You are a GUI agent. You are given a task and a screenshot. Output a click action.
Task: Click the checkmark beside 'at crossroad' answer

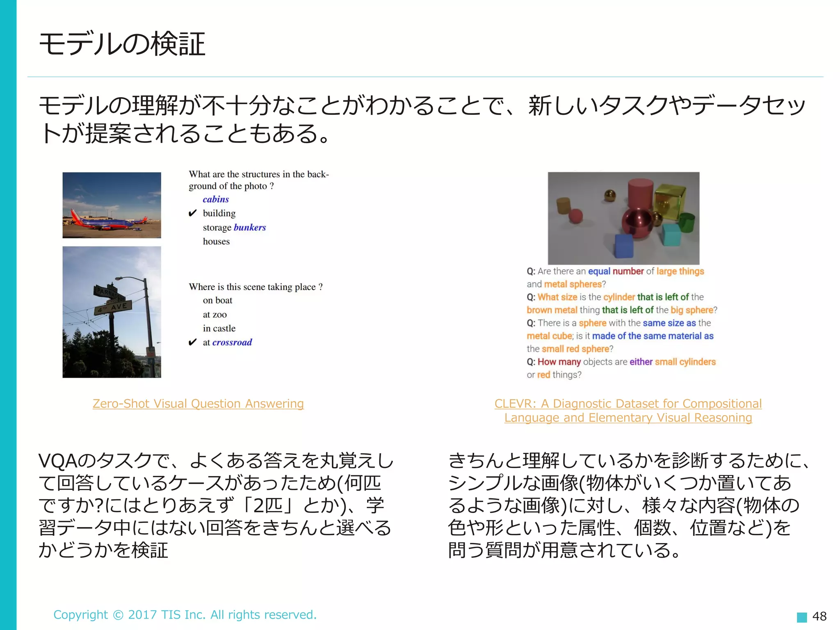192,342
